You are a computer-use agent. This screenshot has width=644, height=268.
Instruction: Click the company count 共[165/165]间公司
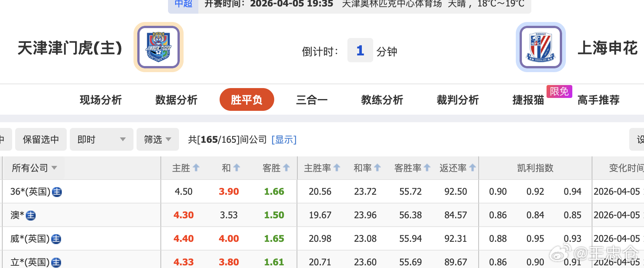(x=228, y=139)
